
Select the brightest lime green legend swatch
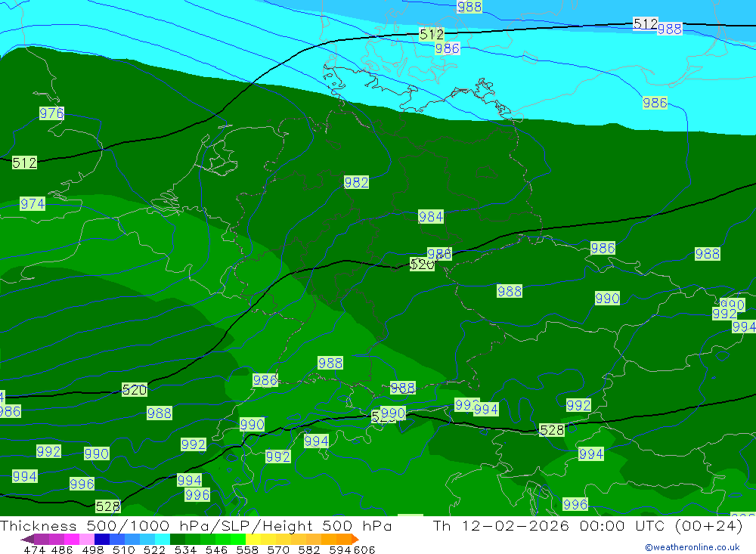click(238, 539)
